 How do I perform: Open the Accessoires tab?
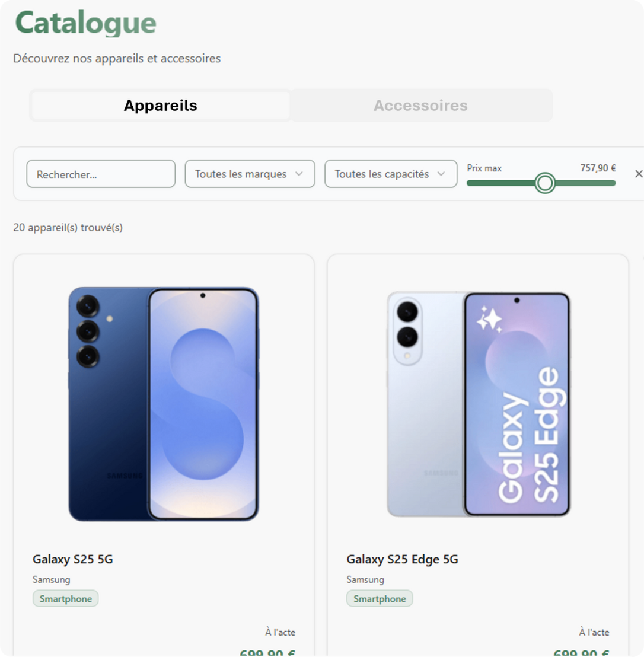pos(420,106)
